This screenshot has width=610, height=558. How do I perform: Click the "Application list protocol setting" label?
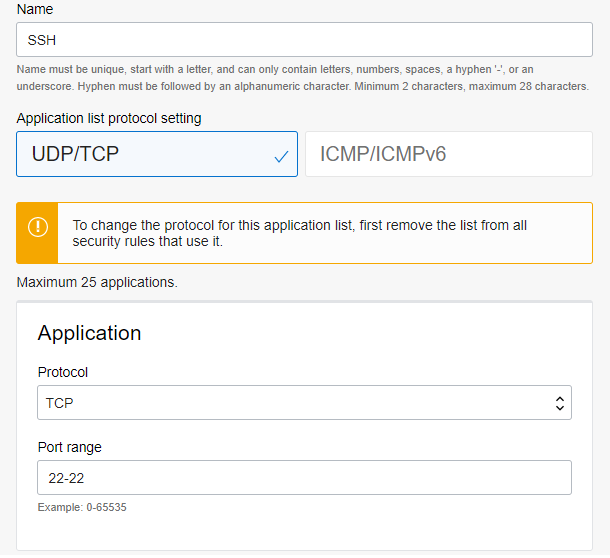pos(109,118)
